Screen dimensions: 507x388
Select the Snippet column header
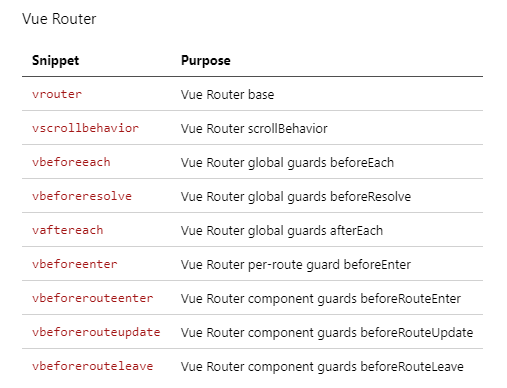(x=55, y=61)
